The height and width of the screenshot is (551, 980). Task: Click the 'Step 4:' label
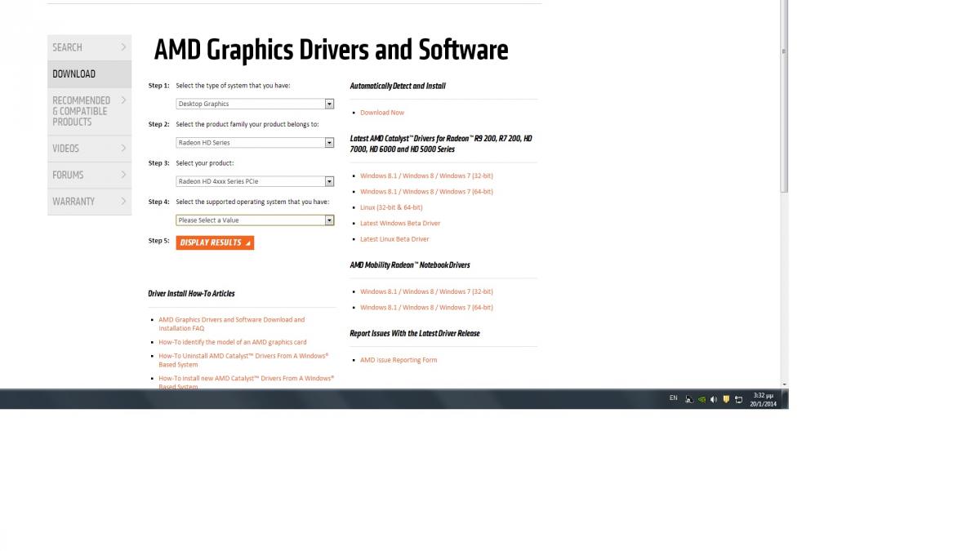click(x=158, y=202)
